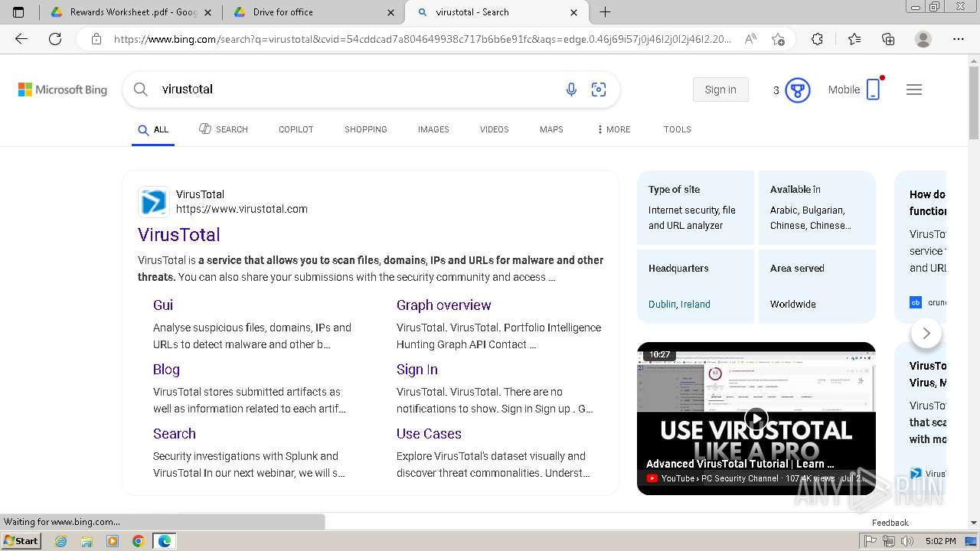Viewport: 980px width, 551px height.
Task: Open the Favorites list icon
Action: [x=854, y=39]
